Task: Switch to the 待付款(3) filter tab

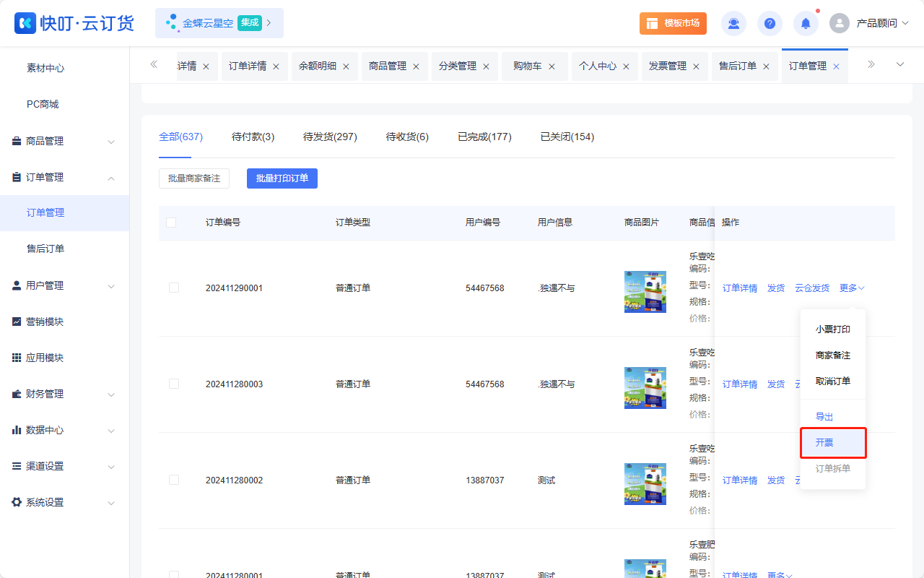Action: click(x=253, y=137)
